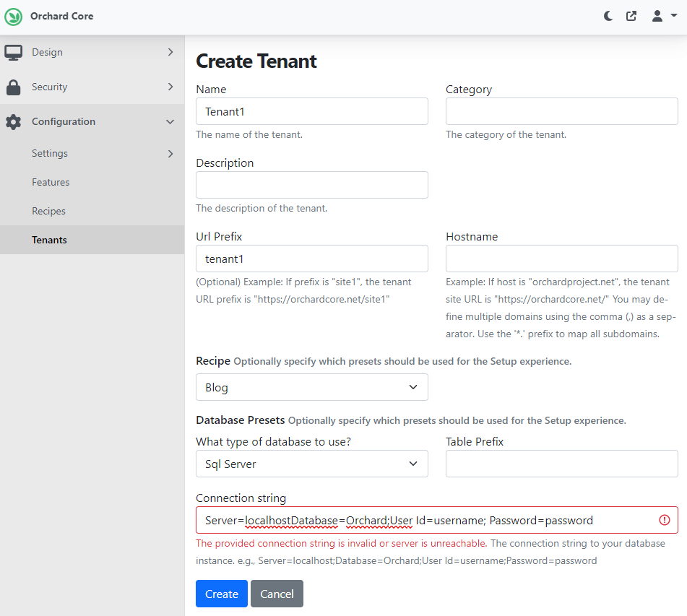Click 'The name of the tenant.' hint
The width and height of the screenshot is (687, 616).
(249, 135)
